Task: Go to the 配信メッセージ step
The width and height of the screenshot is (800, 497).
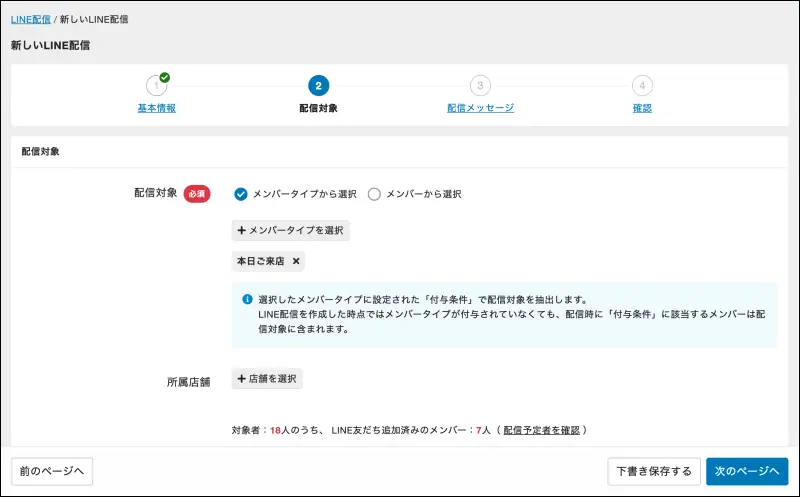Action: [480, 108]
